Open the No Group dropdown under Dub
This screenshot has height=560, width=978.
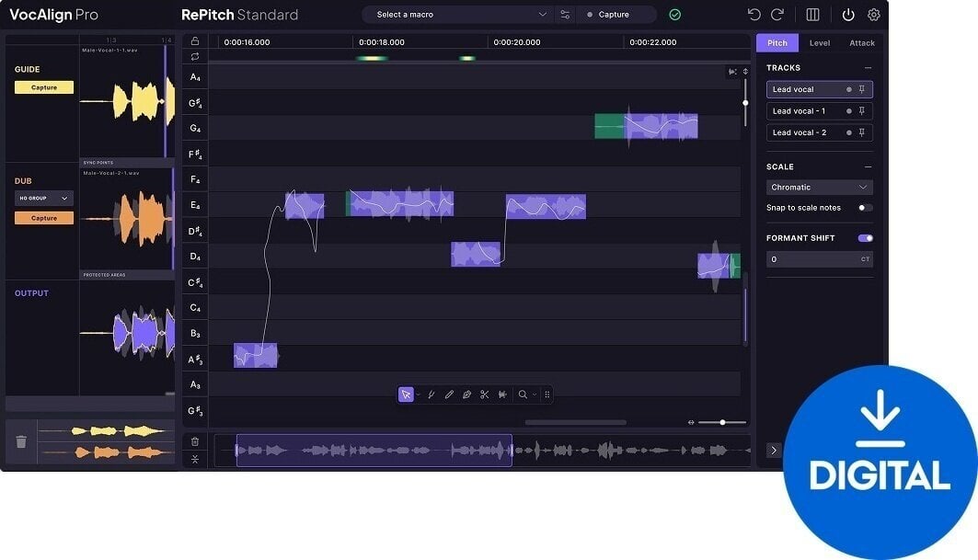point(43,199)
